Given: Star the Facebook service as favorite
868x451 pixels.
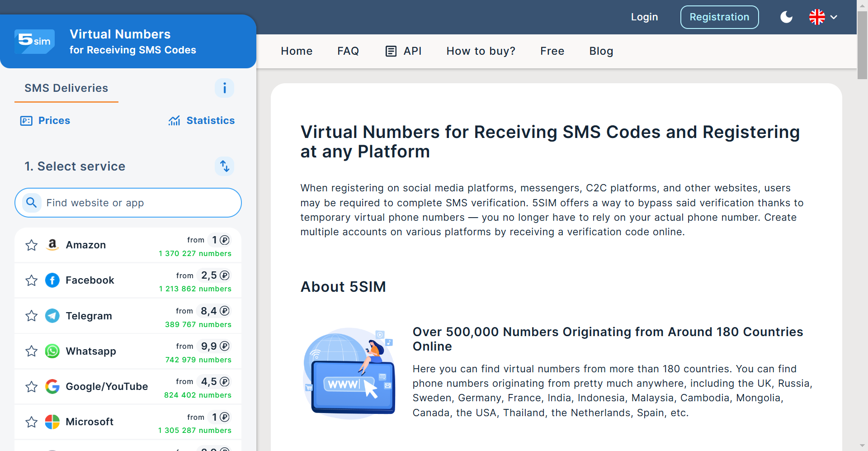Looking at the screenshot, I should click(x=31, y=280).
